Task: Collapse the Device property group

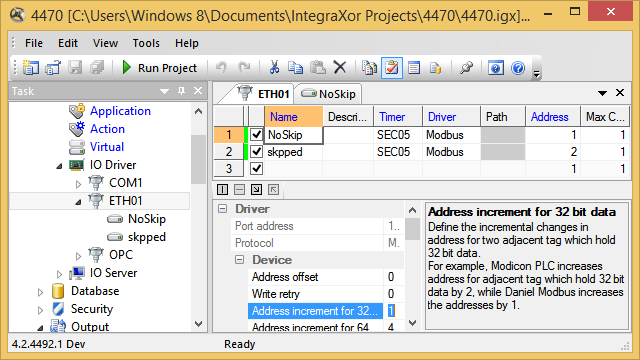Action: (240, 260)
